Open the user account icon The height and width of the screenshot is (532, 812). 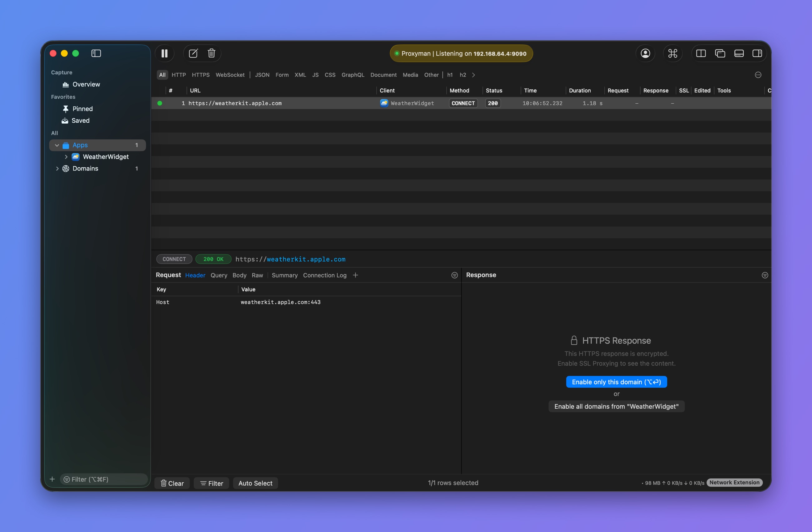click(645, 53)
